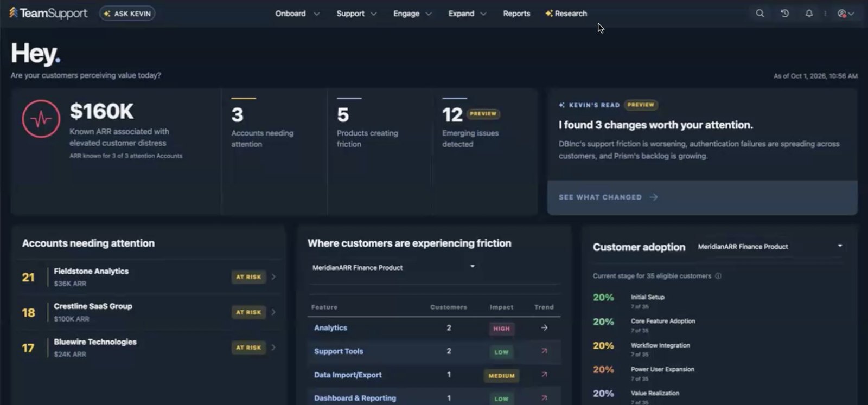Expand the Support menu
This screenshot has height=405, width=868.
(x=356, y=14)
